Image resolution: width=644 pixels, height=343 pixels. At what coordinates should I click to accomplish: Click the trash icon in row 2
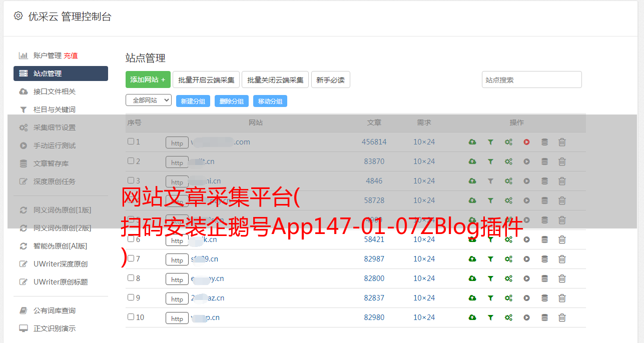click(562, 161)
